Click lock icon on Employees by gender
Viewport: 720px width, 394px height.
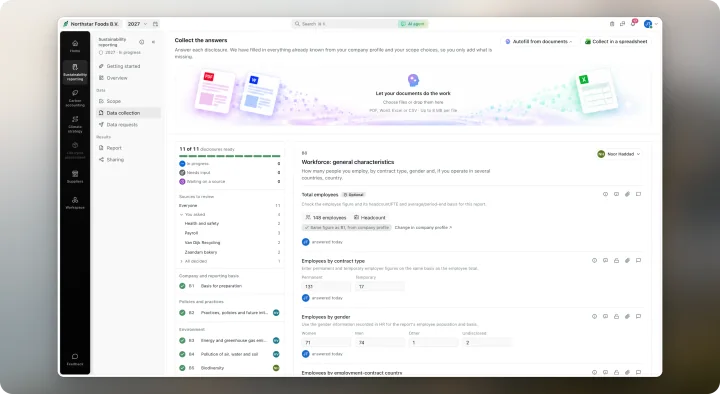tap(616, 316)
